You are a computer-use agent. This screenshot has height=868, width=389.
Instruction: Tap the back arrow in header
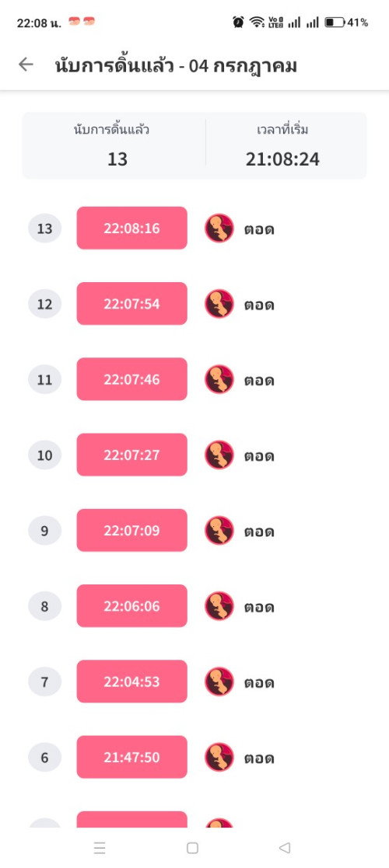click(x=26, y=64)
